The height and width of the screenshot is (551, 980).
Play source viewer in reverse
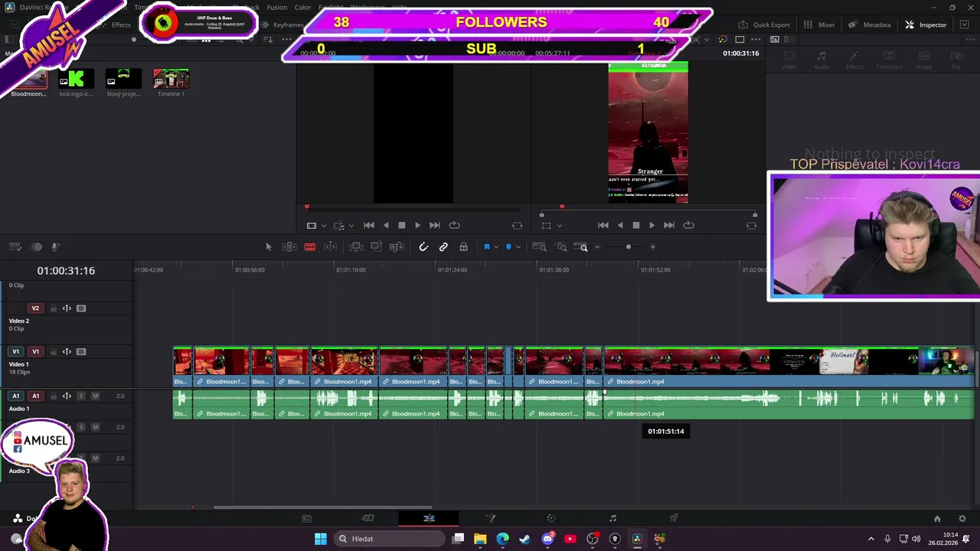tap(385, 225)
